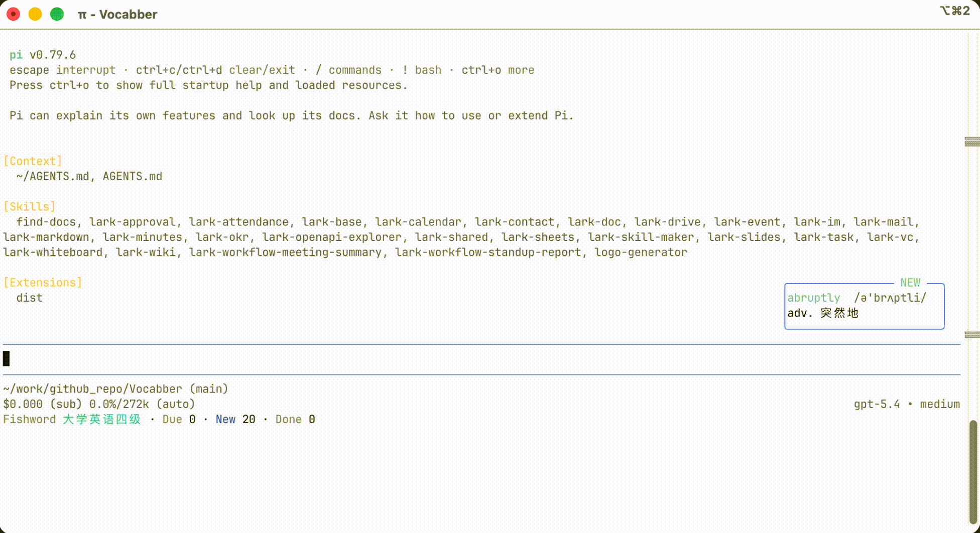Click the 'ctrl+o more' hint
Image resolution: width=980 pixels, height=533 pixels.
tap(498, 70)
